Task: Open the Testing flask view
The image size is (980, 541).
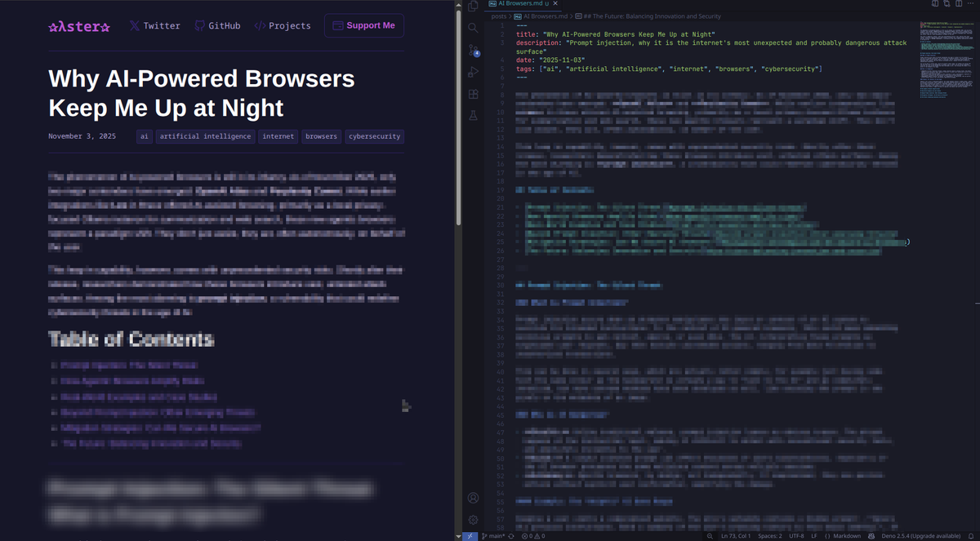Action: coord(473,116)
